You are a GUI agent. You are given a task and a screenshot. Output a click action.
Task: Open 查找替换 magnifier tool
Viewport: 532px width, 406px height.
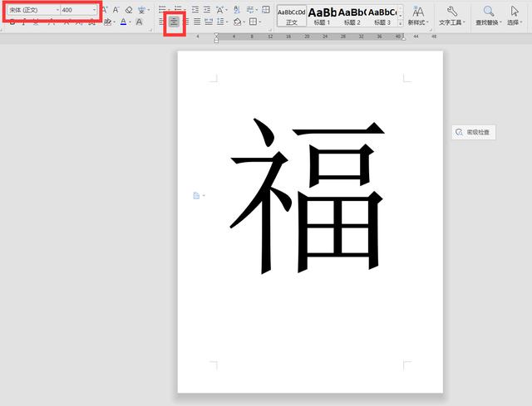click(489, 15)
